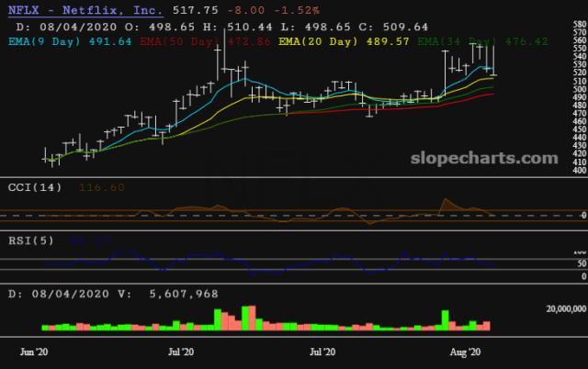Click the volume reading V: 5,607,968

coord(167,294)
